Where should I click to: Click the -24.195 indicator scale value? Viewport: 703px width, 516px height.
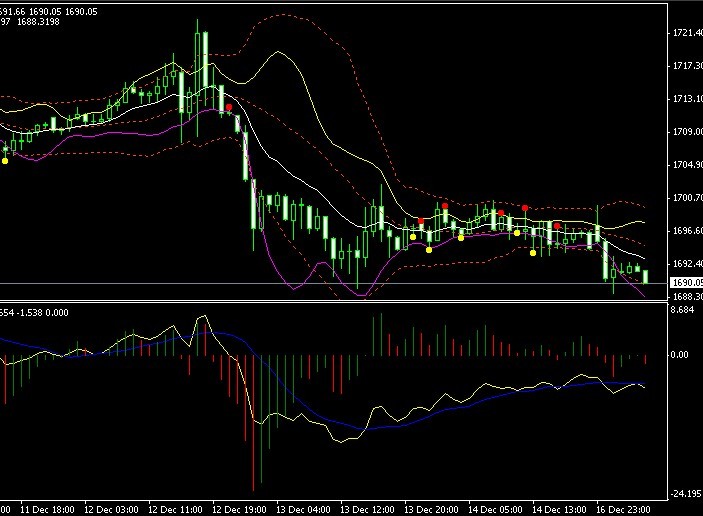[x=686, y=494]
